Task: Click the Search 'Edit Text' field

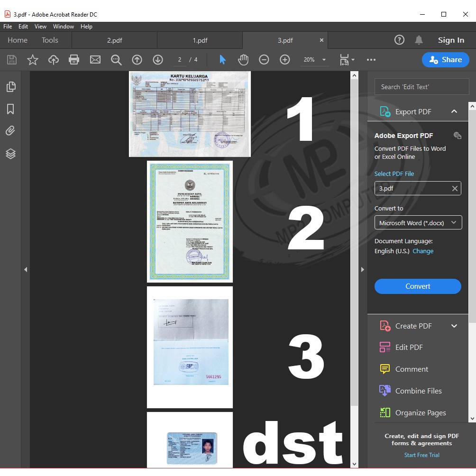Action: click(421, 87)
